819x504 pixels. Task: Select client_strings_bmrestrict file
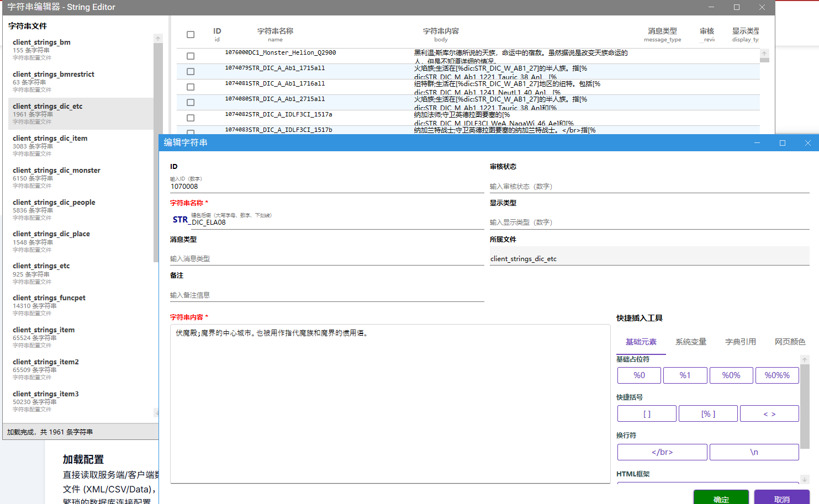81,82
